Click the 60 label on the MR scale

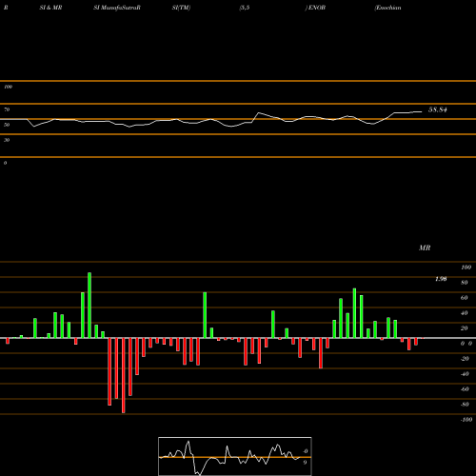[x=465, y=298]
